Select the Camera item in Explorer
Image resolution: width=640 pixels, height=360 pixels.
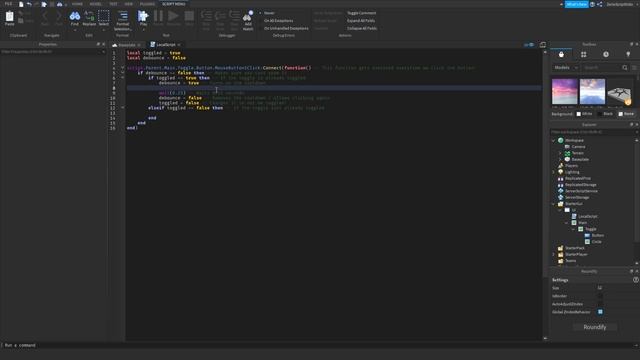pos(578,147)
